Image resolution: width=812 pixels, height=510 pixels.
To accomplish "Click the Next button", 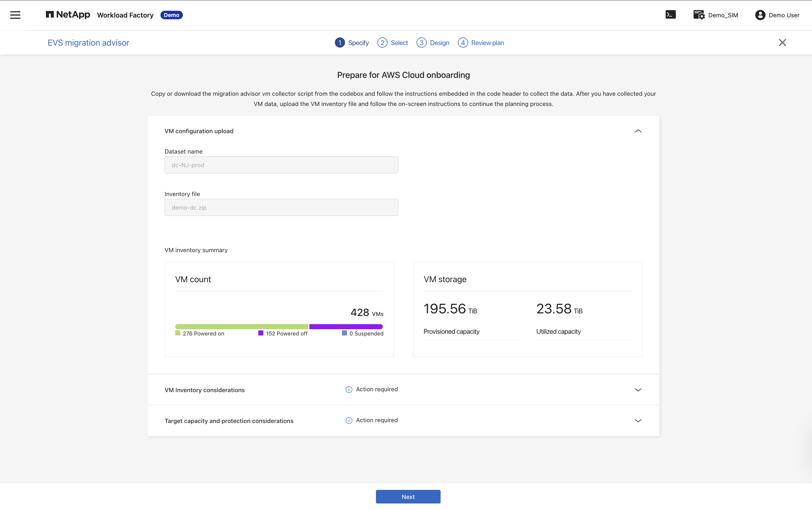I will [x=408, y=496].
